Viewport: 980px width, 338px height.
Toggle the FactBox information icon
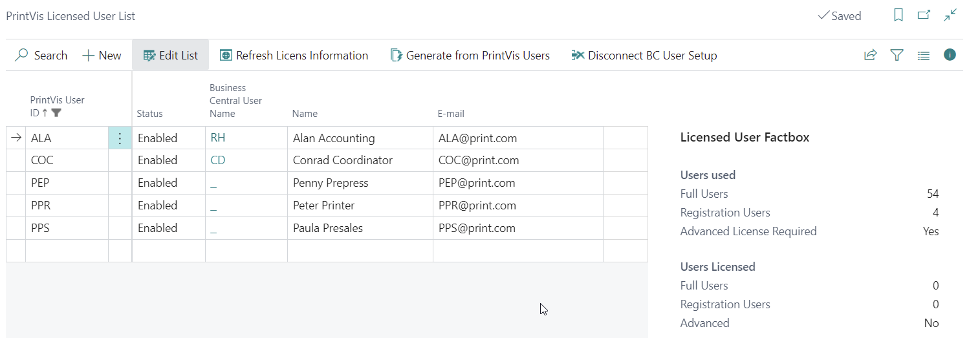click(950, 55)
